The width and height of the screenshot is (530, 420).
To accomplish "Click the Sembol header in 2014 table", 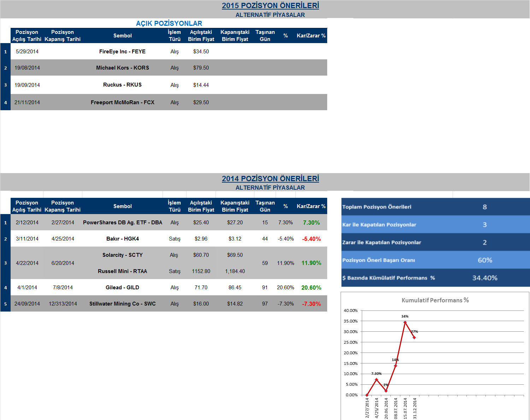I will pos(122,206).
